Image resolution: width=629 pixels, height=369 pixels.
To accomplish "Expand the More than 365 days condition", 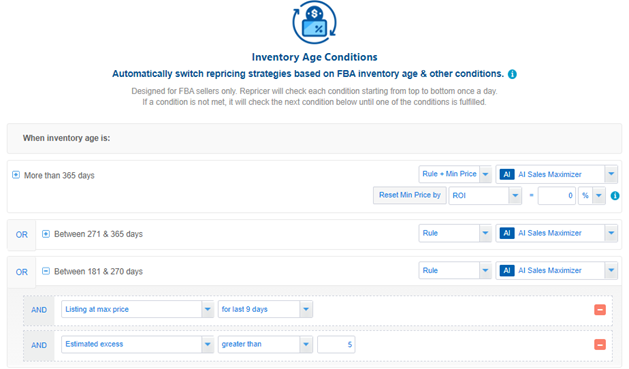I will click(x=16, y=175).
